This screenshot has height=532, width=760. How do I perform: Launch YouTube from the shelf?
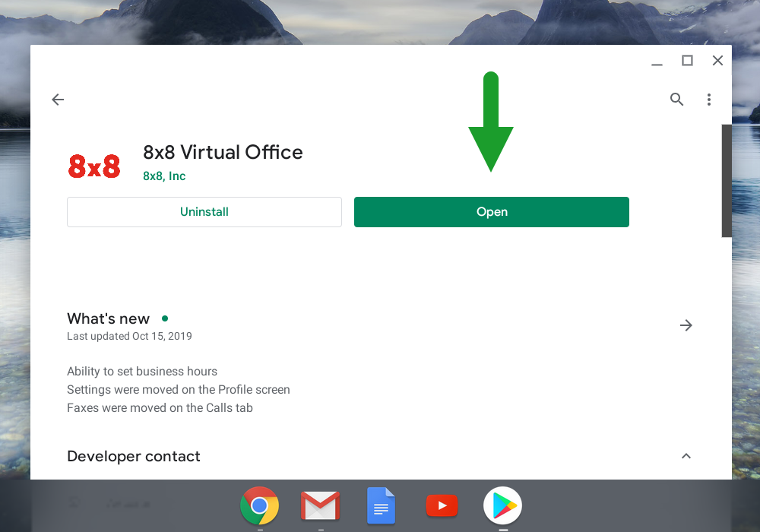(x=442, y=506)
